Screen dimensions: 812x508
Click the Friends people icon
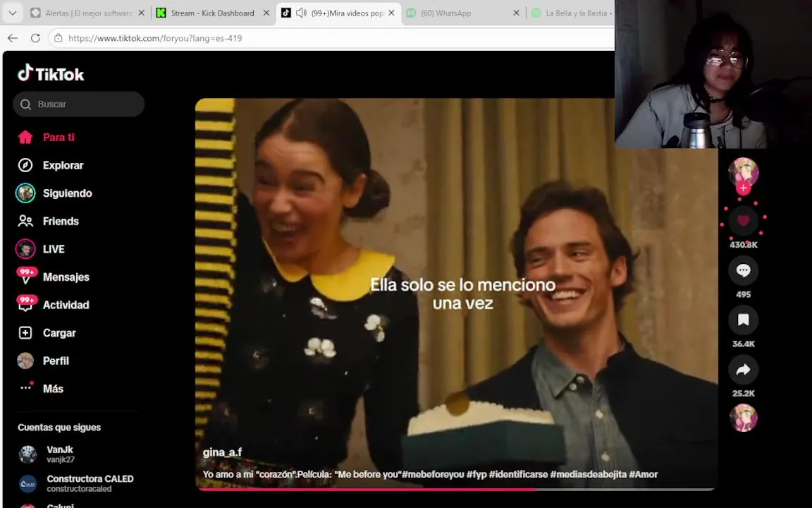(x=25, y=222)
